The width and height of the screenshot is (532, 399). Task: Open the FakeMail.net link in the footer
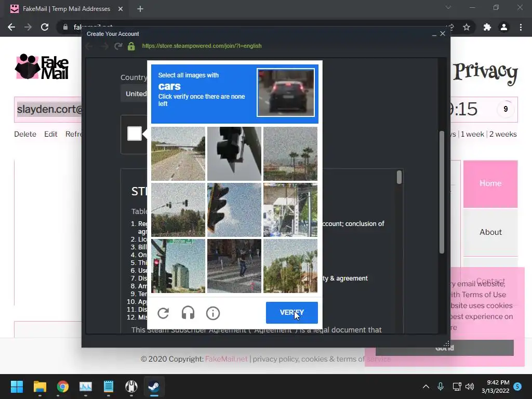click(227, 359)
